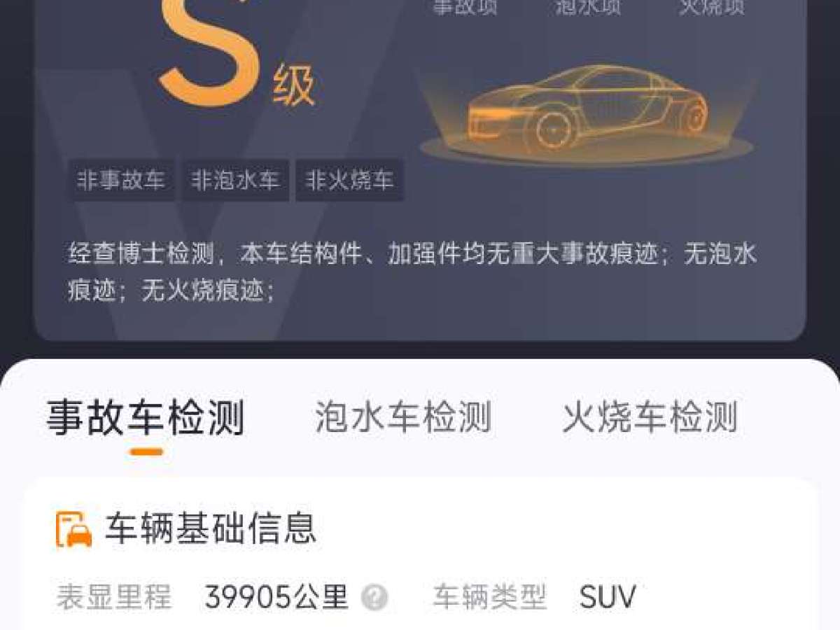Open 泡水项 at top of report
The height and width of the screenshot is (630, 840).
(x=587, y=8)
